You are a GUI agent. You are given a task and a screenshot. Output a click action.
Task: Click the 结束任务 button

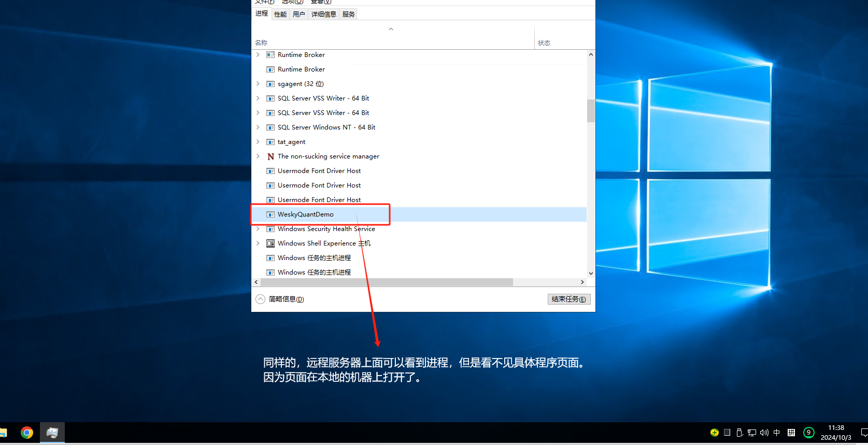(x=569, y=299)
